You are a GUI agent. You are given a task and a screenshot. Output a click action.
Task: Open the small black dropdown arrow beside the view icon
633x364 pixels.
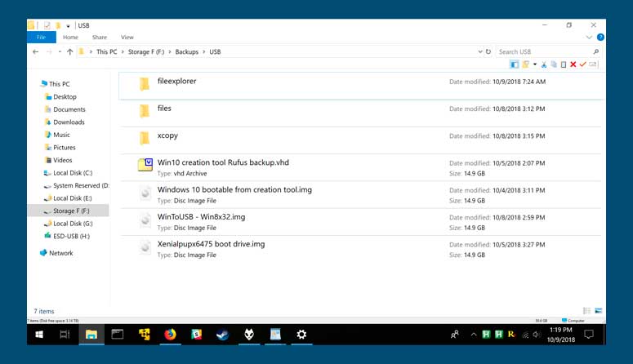(x=535, y=64)
